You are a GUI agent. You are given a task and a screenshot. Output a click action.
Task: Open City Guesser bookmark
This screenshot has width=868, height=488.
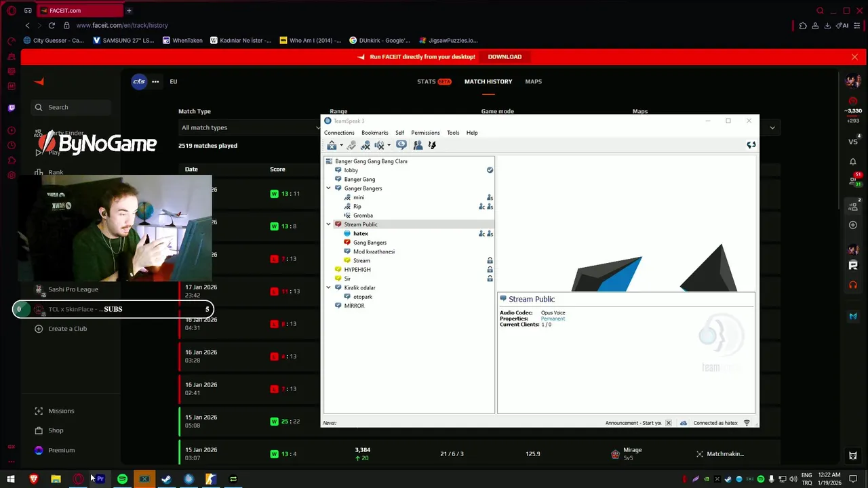coord(54,40)
